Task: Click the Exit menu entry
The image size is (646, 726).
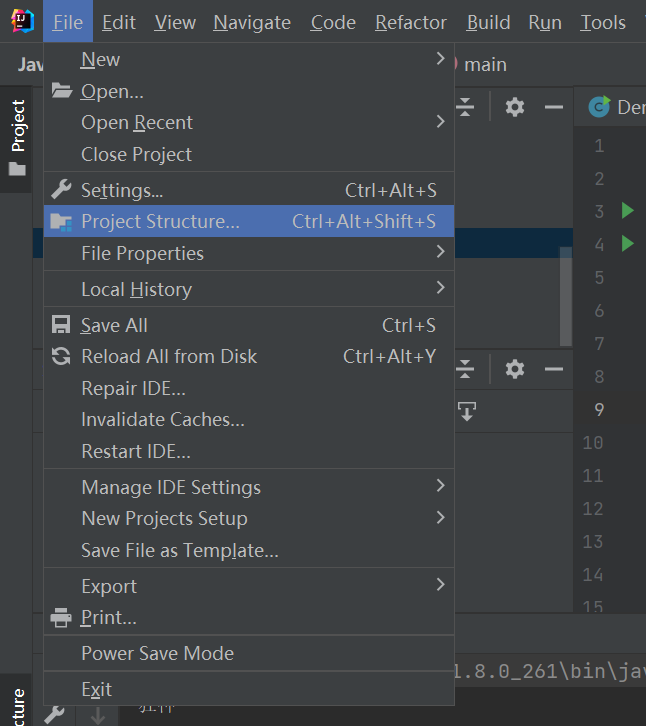Action: tap(96, 689)
